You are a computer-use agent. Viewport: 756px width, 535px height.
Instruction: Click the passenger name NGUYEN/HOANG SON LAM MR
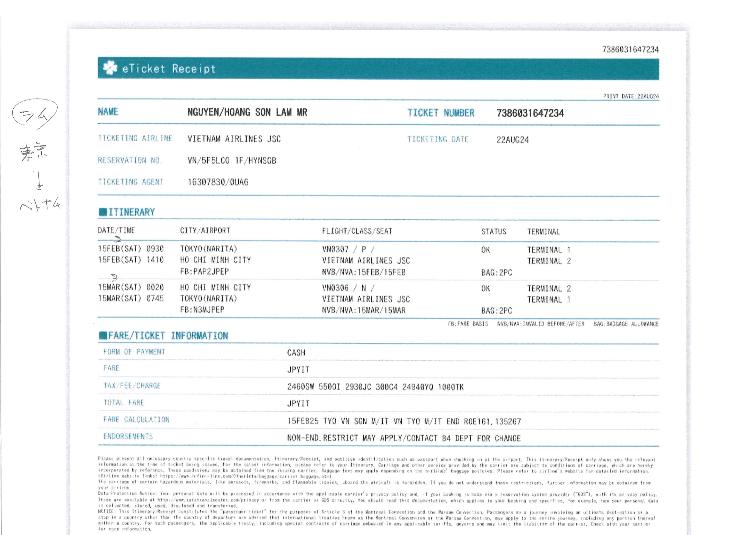pos(247,112)
